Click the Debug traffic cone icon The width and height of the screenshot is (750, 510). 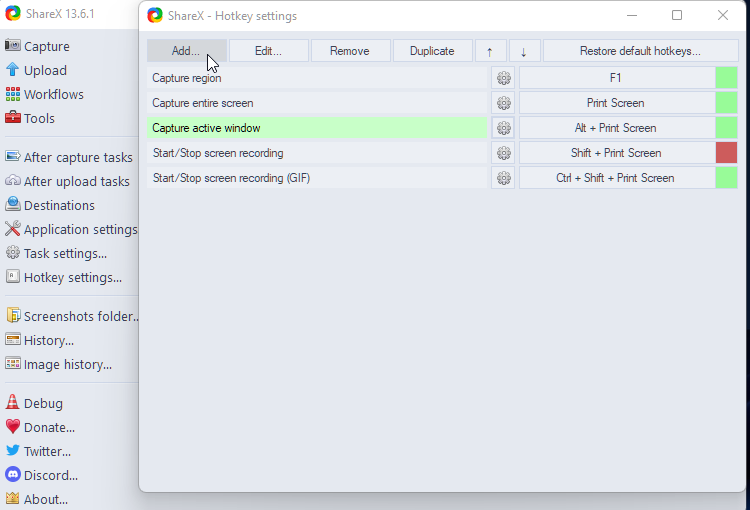12,402
